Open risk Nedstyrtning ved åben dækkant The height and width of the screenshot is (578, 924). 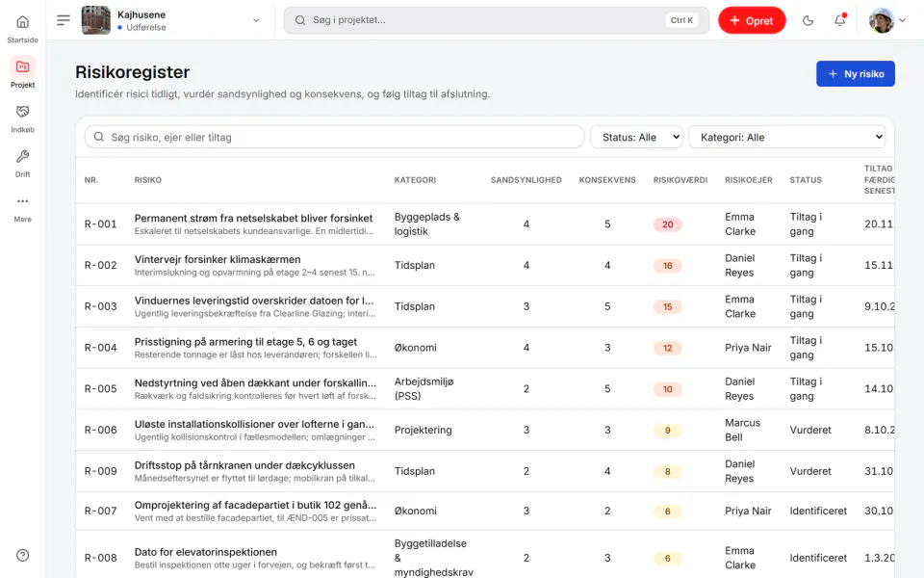tap(255, 383)
